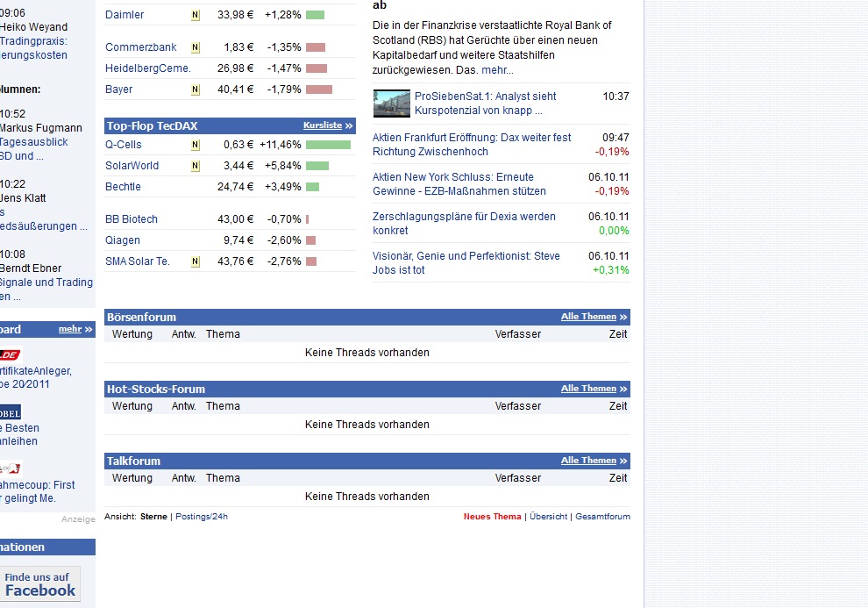
Task: Open the Aktien Frankfurt Eröffnung headline
Action: pos(472,145)
